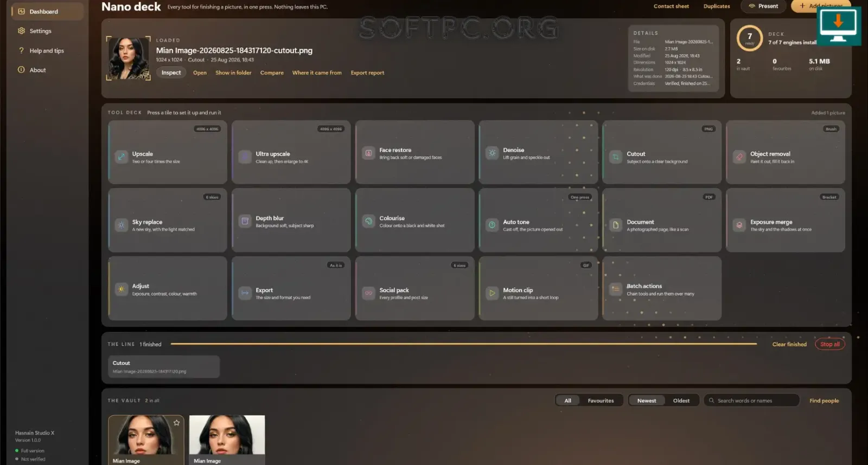Click Show in folder link
Image resolution: width=868 pixels, height=465 pixels.
pos(233,73)
